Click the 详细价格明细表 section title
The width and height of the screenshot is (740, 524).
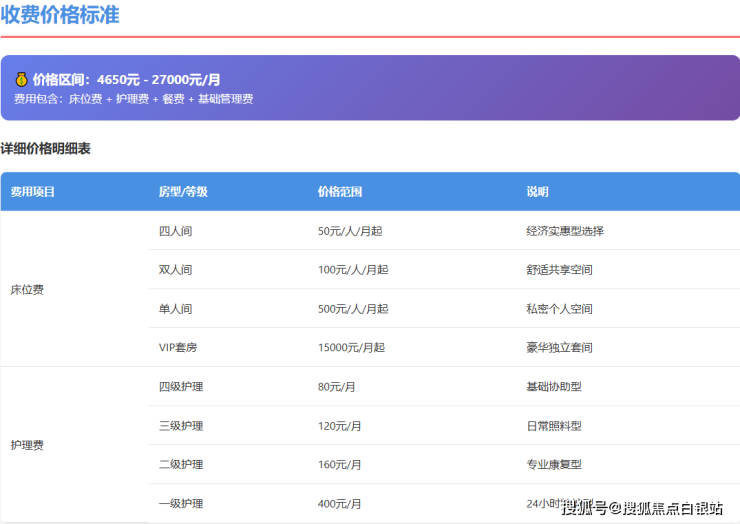45,148
